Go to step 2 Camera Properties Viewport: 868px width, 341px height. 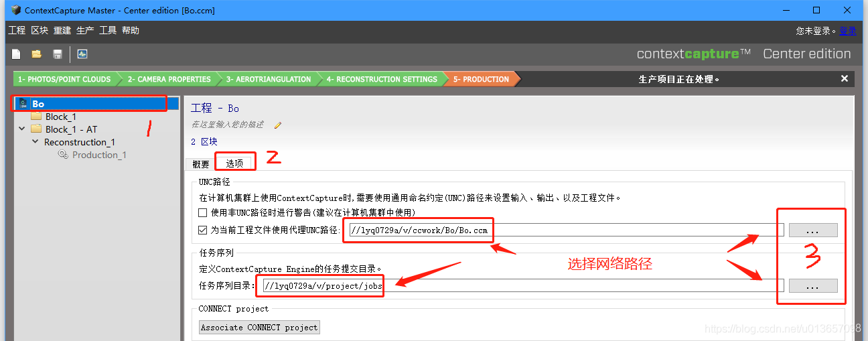click(x=169, y=79)
